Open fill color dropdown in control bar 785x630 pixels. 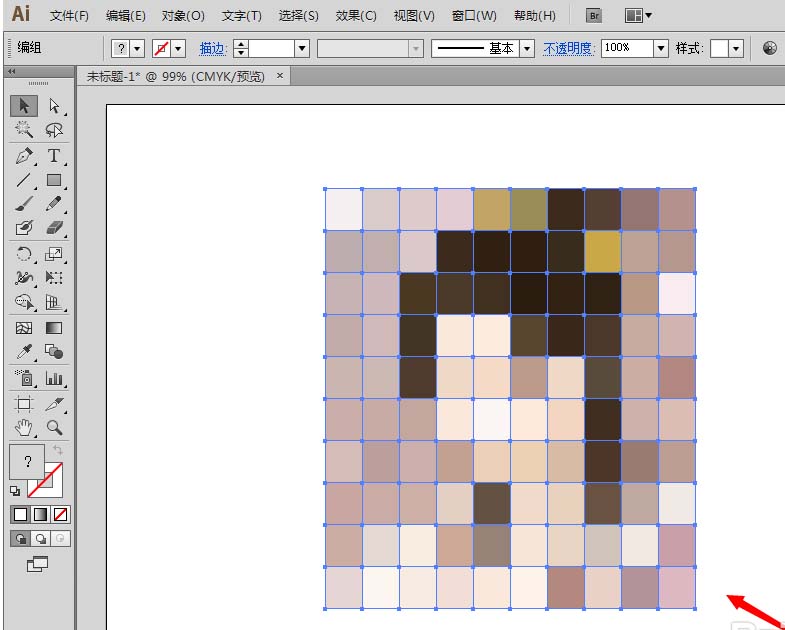point(137,49)
